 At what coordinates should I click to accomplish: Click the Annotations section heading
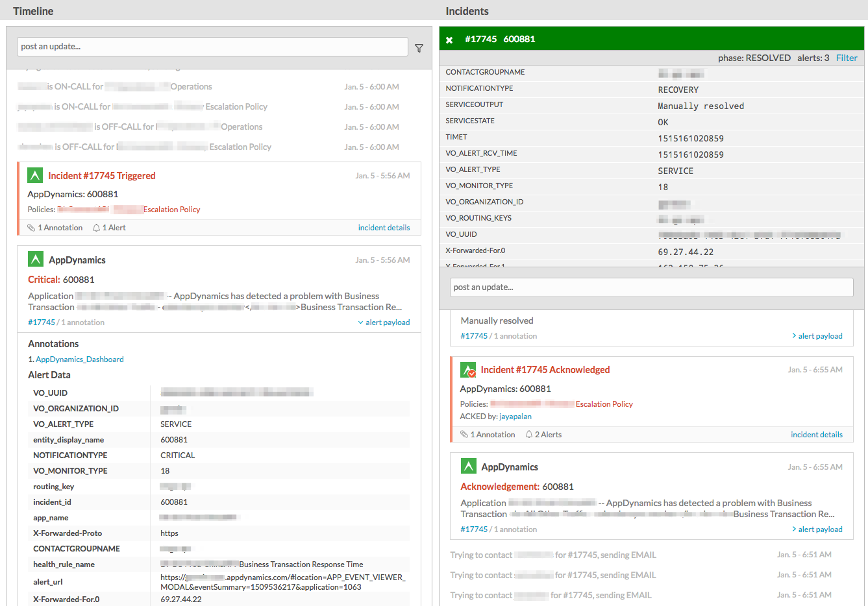53,344
